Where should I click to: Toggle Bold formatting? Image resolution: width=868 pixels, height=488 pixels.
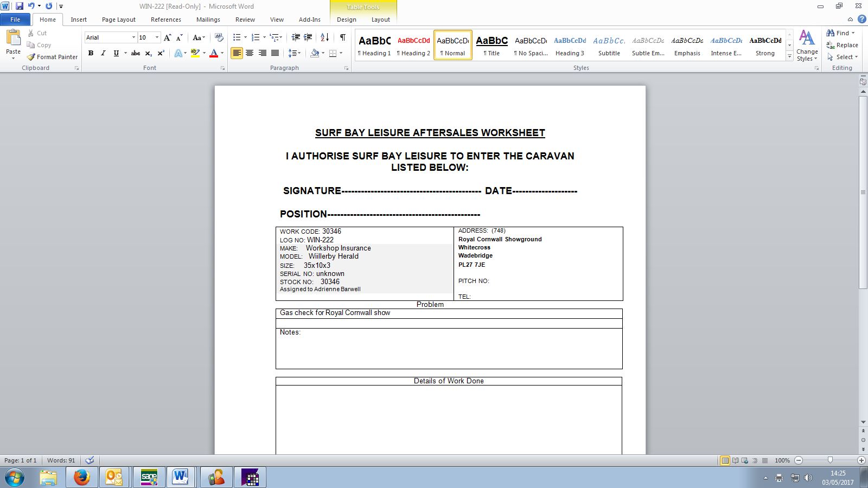pyautogui.click(x=91, y=53)
